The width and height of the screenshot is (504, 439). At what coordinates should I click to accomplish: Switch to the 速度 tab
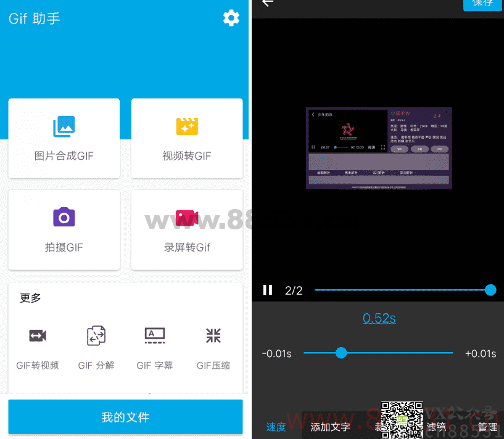276,427
